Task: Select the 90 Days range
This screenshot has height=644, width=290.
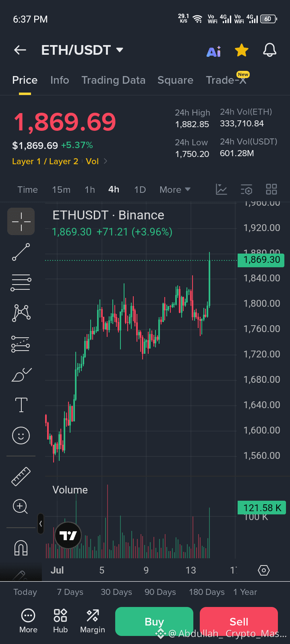Action: [160, 592]
